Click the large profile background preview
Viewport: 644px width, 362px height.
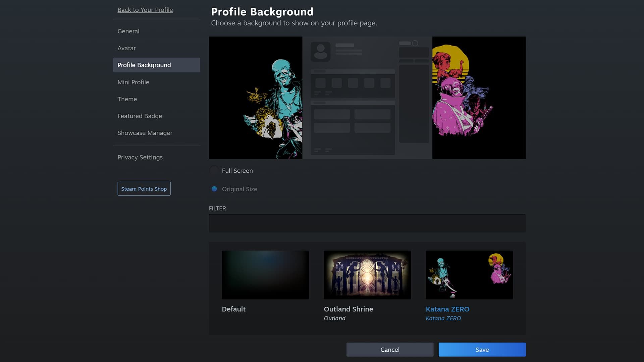pos(367,98)
